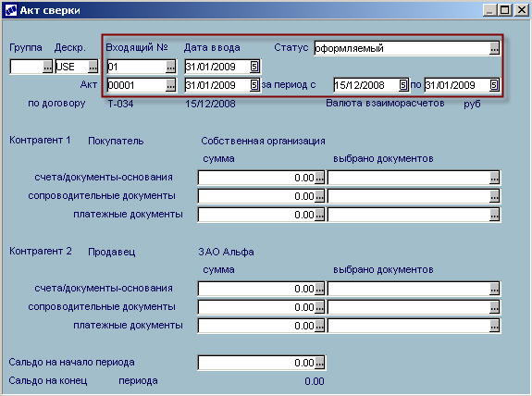Click contract number T-034
The height and width of the screenshot is (396, 532).
(x=121, y=104)
